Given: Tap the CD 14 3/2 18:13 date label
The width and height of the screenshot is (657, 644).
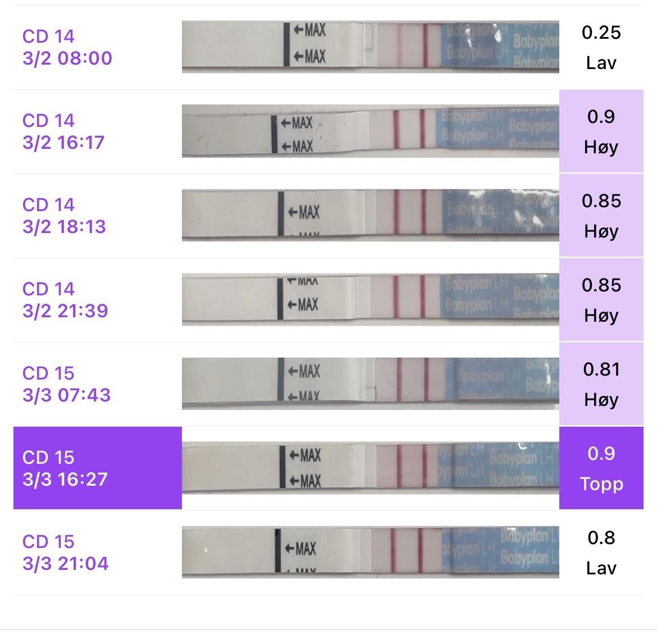Looking at the screenshot, I should [x=64, y=216].
